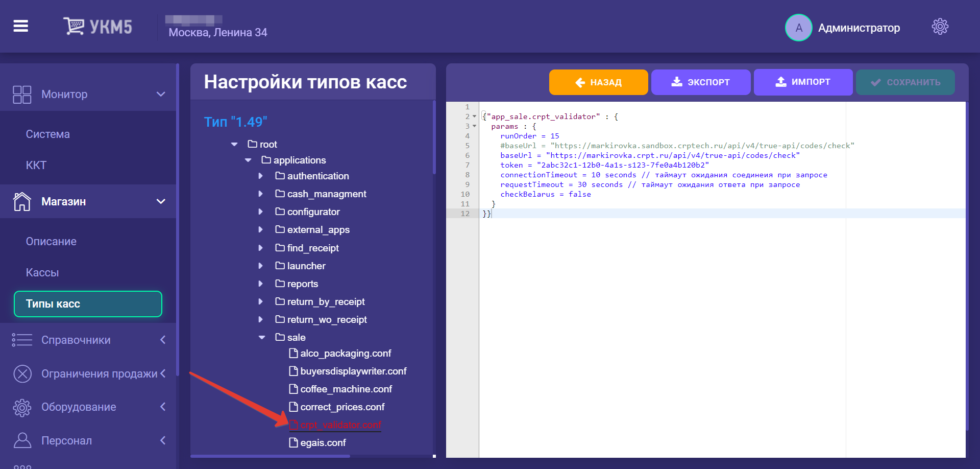The height and width of the screenshot is (469, 980).
Task: Click the Монитор dashboard icon
Action: [22, 95]
